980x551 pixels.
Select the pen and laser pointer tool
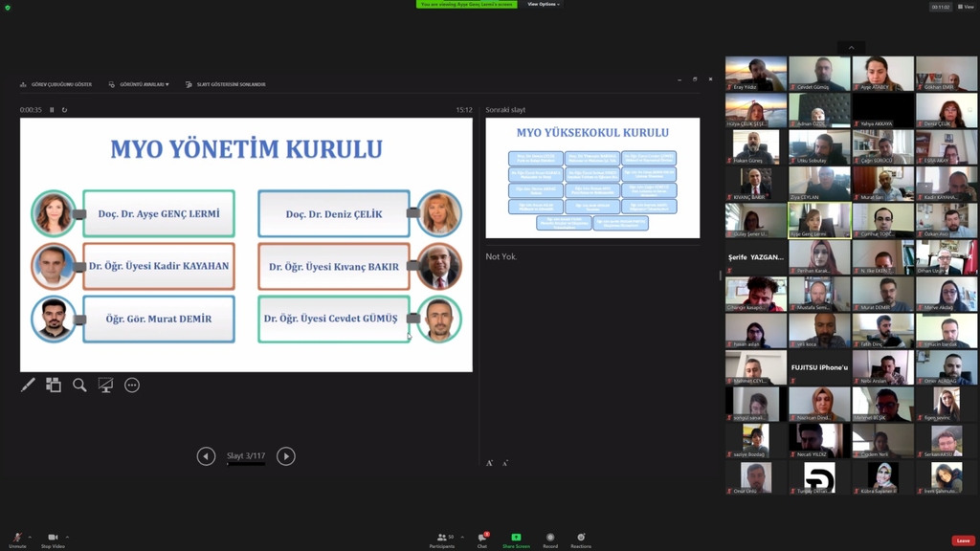coord(28,385)
